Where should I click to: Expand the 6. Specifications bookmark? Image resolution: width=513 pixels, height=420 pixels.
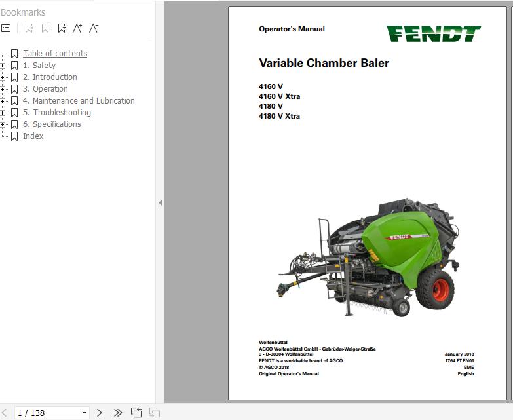click(2, 124)
